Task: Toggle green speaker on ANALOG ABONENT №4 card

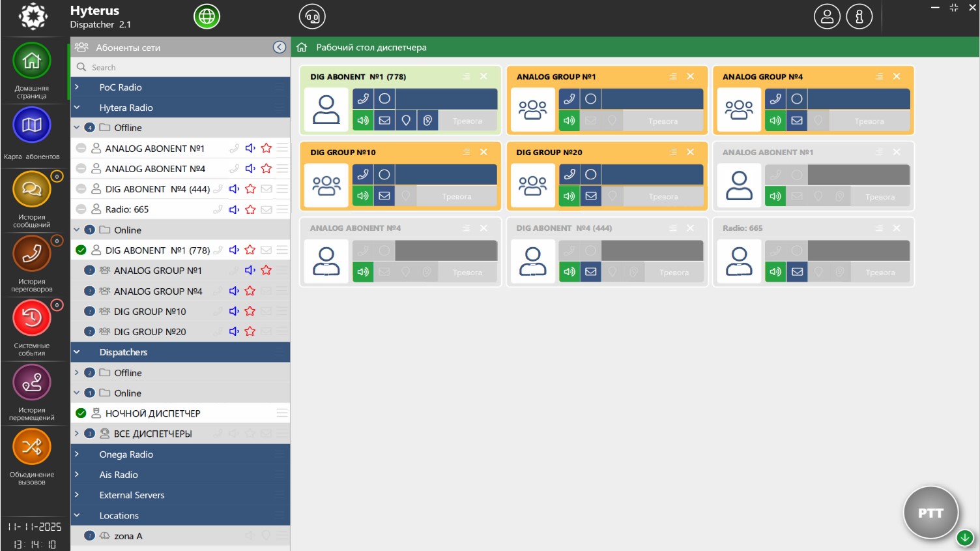Action: [x=363, y=272]
